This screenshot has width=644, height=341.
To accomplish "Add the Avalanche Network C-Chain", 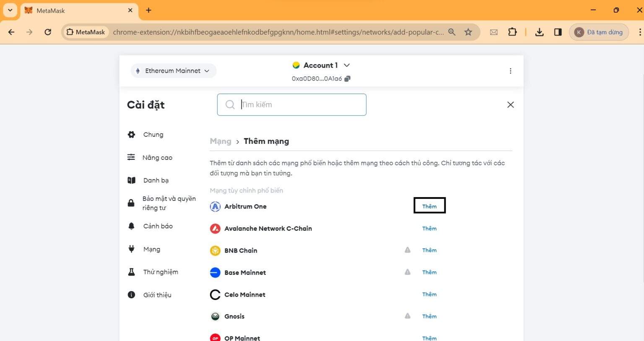I will [x=429, y=228].
